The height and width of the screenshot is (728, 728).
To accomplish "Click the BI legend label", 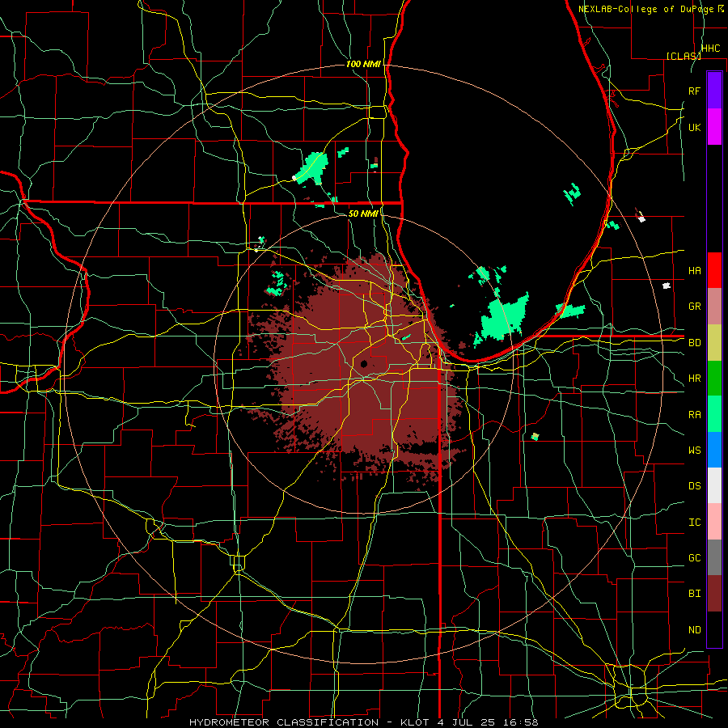I will pyautogui.click(x=694, y=594).
